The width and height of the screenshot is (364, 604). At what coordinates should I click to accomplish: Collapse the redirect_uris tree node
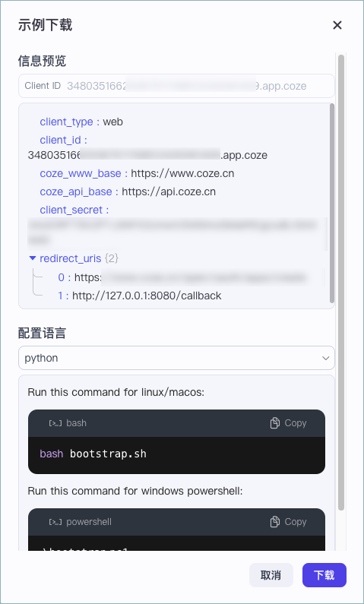(x=33, y=258)
